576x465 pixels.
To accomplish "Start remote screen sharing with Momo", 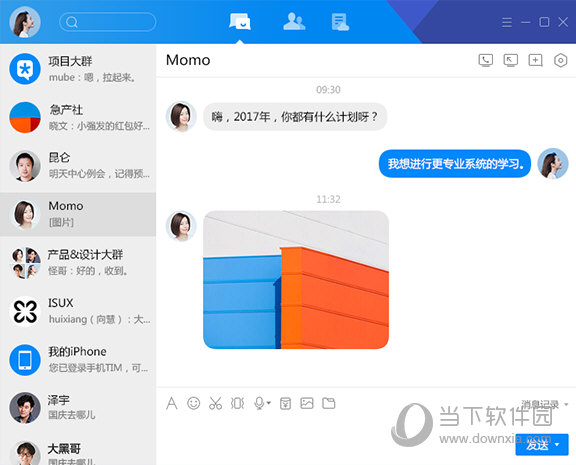I will (x=511, y=60).
